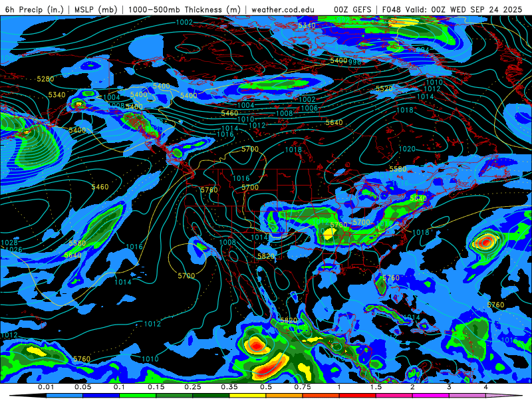The image size is (532, 399).
Task: Click the 1028 isobar label
Action: pos(9,243)
